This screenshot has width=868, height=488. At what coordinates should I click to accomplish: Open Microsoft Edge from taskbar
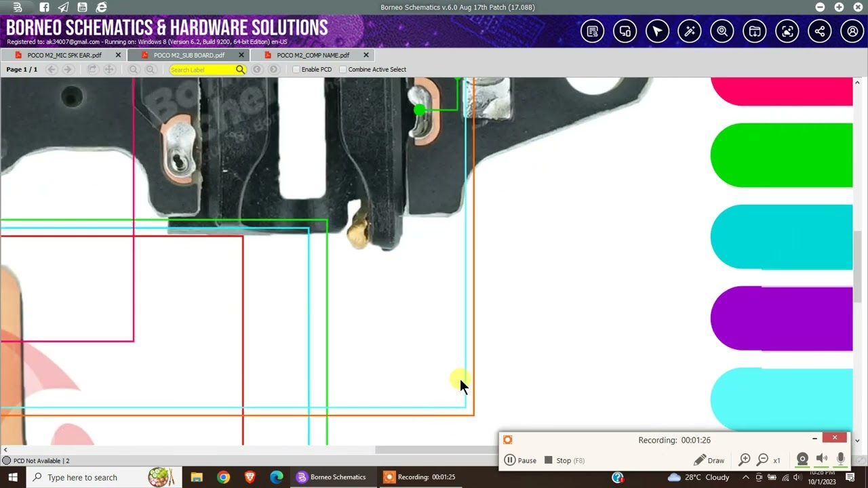[276, 477]
